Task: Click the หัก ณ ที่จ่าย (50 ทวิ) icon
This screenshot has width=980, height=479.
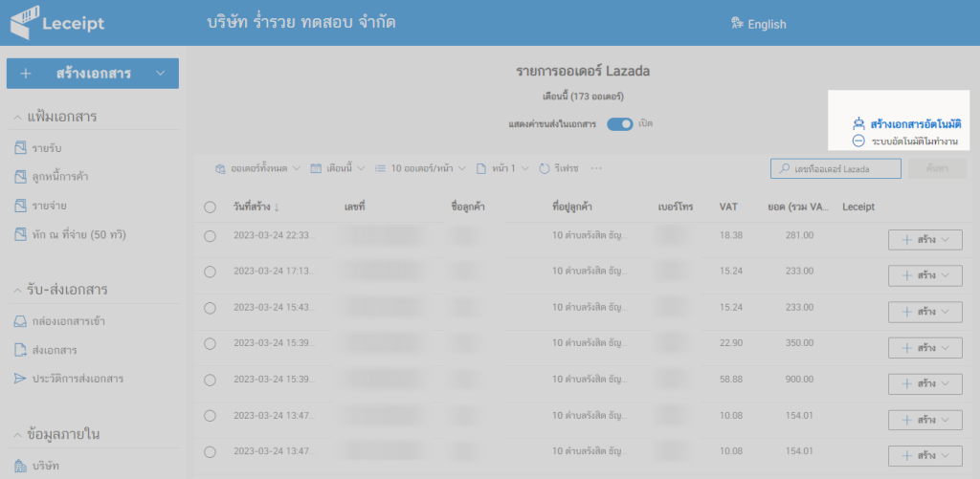Action: pyautogui.click(x=19, y=235)
